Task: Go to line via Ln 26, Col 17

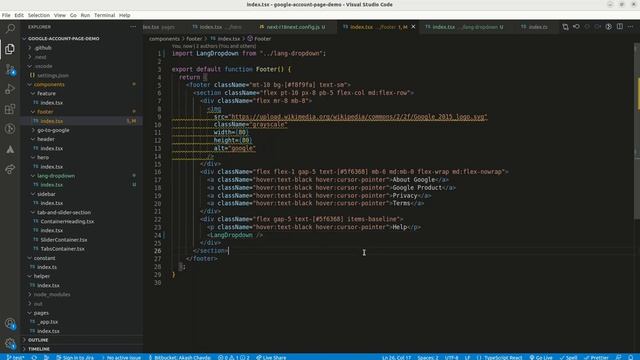Action: click(396, 357)
